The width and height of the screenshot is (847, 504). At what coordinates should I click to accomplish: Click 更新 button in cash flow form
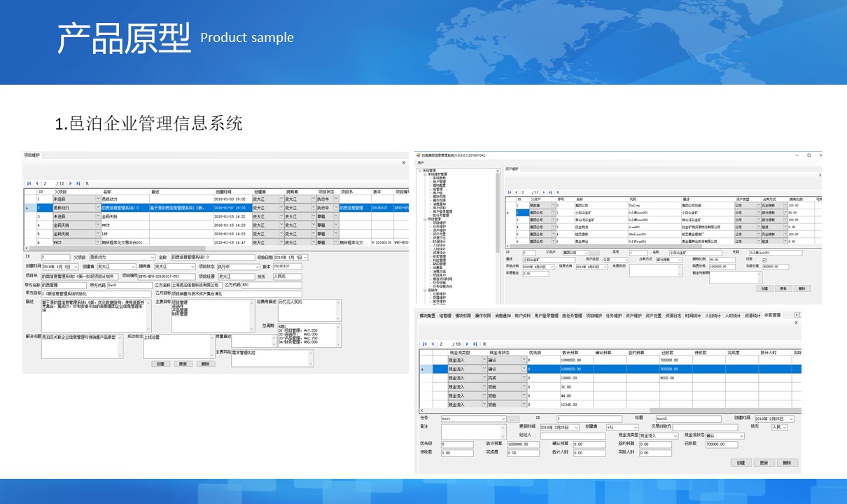click(764, 463)
